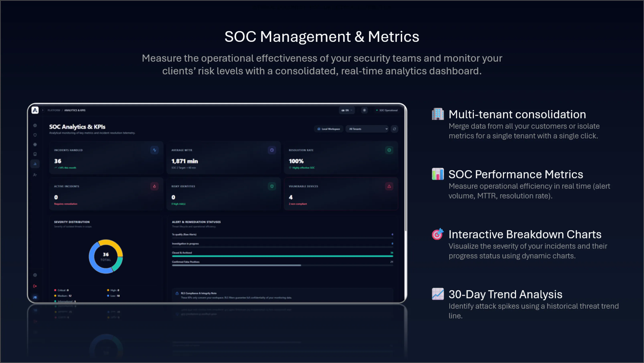The width and height of the screenshot is (644, 363).
Task: Click the app logo in the dashboard corner
Action: click(35, 110)
